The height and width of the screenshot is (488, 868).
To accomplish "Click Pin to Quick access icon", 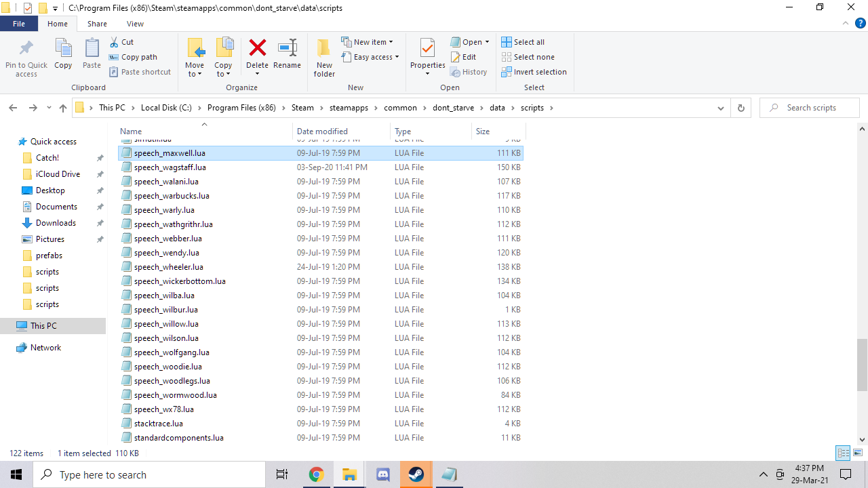I will 26,49.
